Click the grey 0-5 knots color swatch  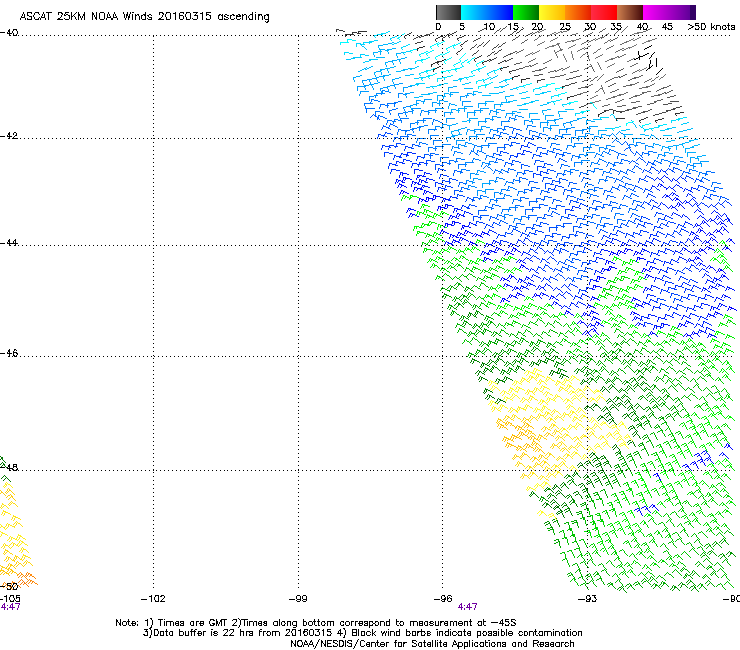pos(448,12)
